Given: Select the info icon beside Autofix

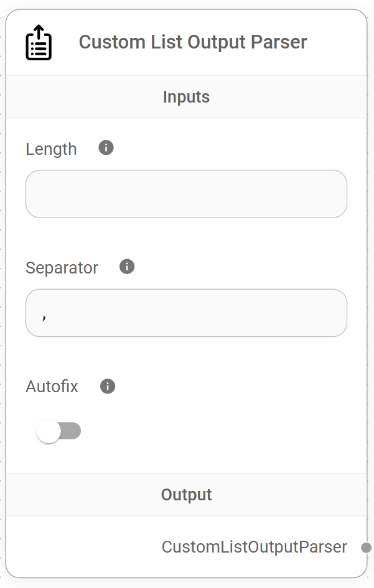Looking at the screenshot, I should [x=106, y=386].
